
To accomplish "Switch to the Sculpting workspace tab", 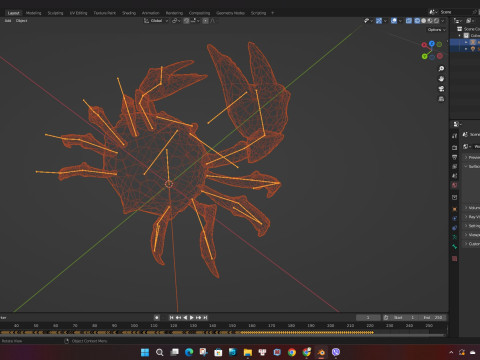I will coord(55,13).
